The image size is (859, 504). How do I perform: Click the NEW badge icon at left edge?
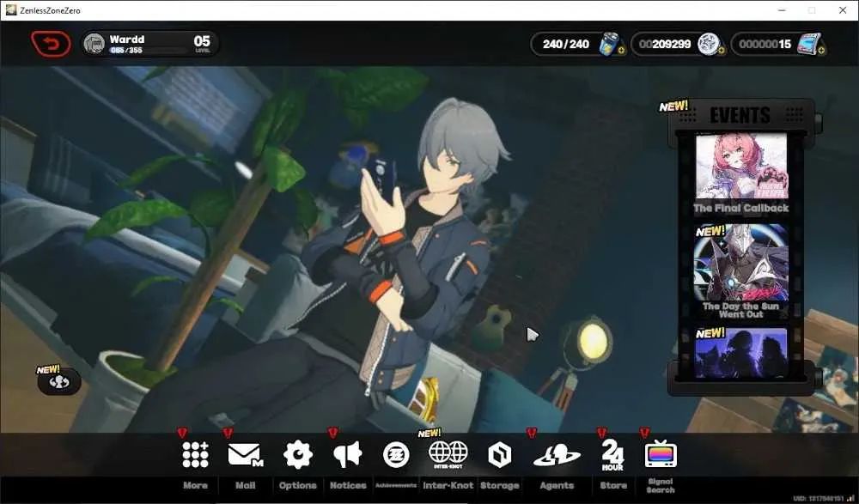[x=58, y=382]
